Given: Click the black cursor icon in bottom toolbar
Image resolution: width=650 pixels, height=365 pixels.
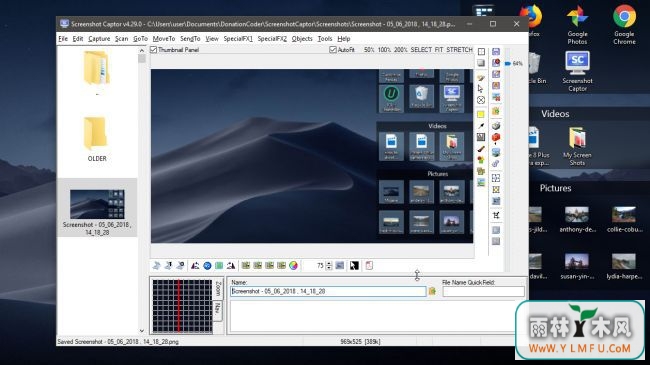Looking at the screenshot, I should [354, 265].
